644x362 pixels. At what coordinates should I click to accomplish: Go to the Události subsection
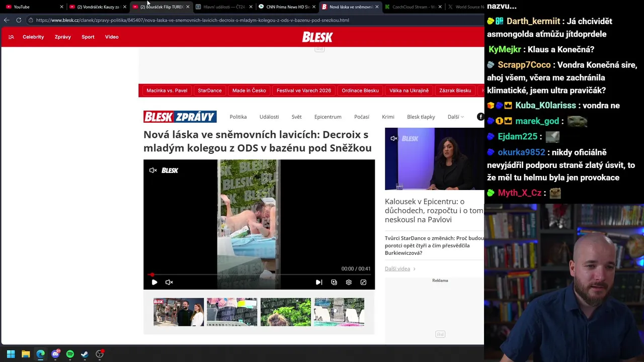coord(269,117)
